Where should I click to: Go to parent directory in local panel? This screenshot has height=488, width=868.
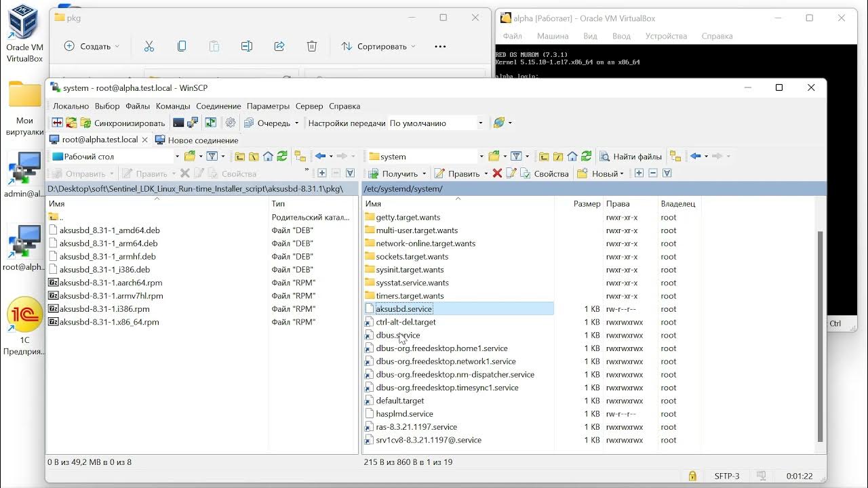[240, 157]
